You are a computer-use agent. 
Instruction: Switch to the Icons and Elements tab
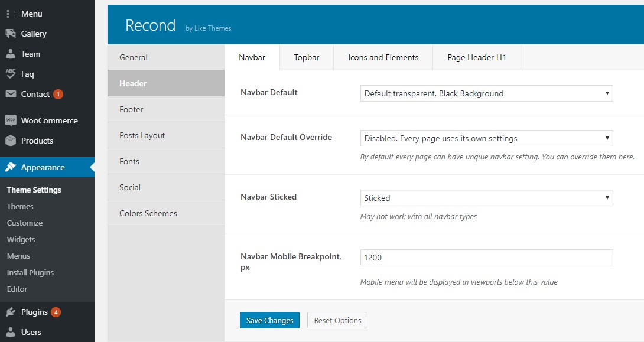[x=383, y=57]
